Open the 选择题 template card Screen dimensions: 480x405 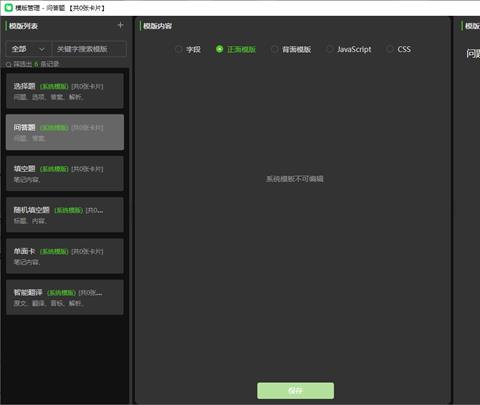click(65, 91)
